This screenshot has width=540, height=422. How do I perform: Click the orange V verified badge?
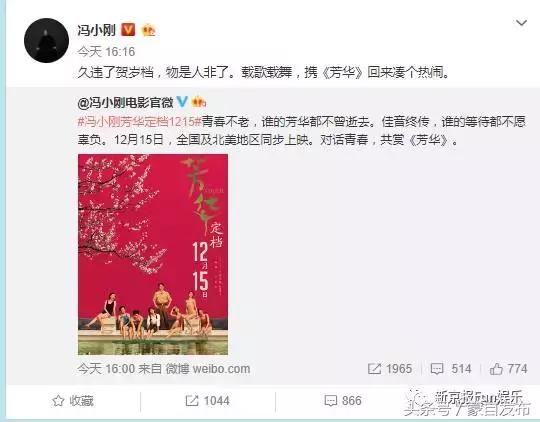128,30
